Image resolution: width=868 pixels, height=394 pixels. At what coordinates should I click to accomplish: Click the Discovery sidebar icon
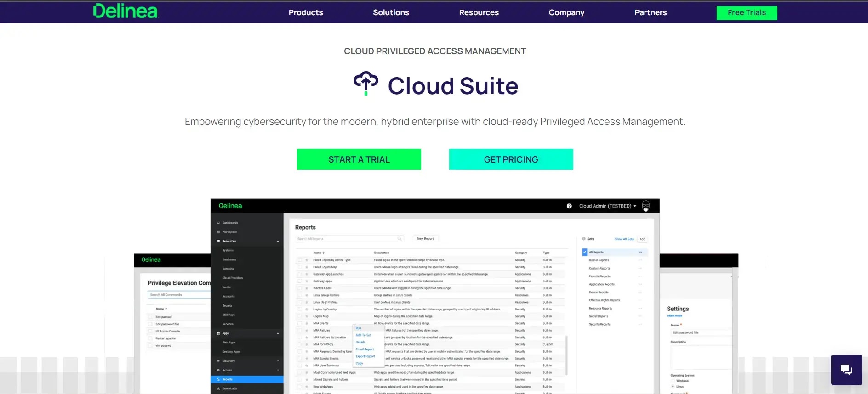click(218, 361)
